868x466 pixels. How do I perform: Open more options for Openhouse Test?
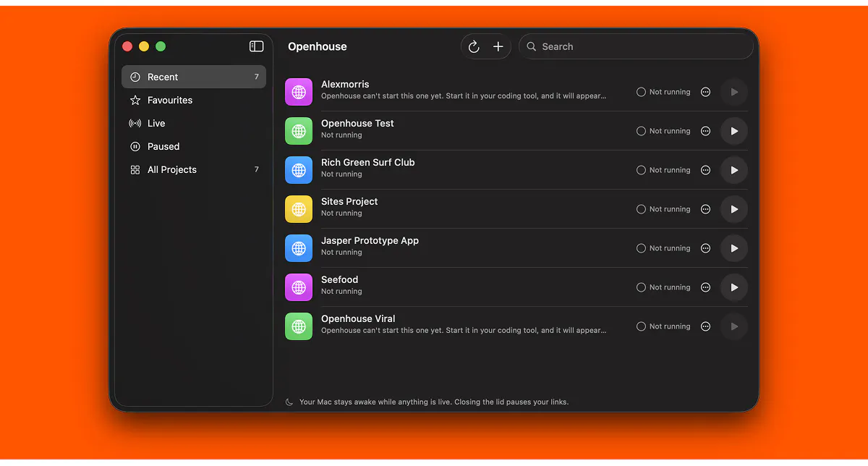pyautogui.click(x=706, y=131)
